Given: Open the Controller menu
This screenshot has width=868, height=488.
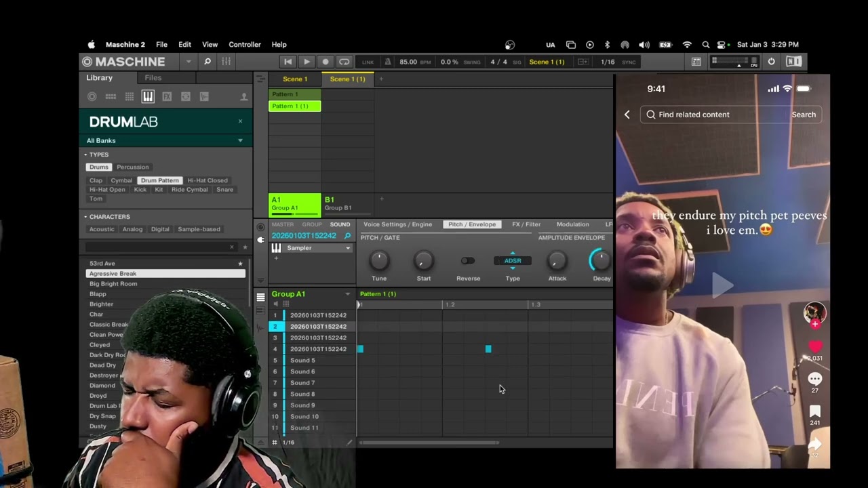Looking at the screenshot, I should coord(245,45).
